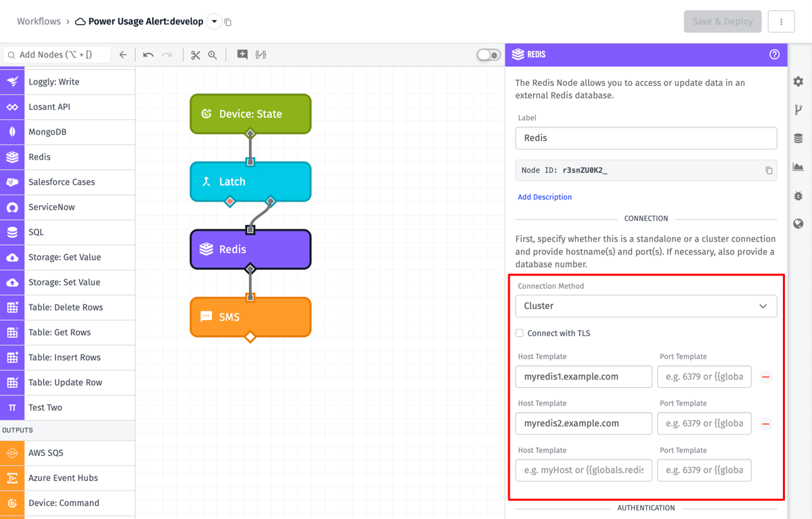Select the Test Two palette node
The image size is (812, 519).
tap(68, 407)
